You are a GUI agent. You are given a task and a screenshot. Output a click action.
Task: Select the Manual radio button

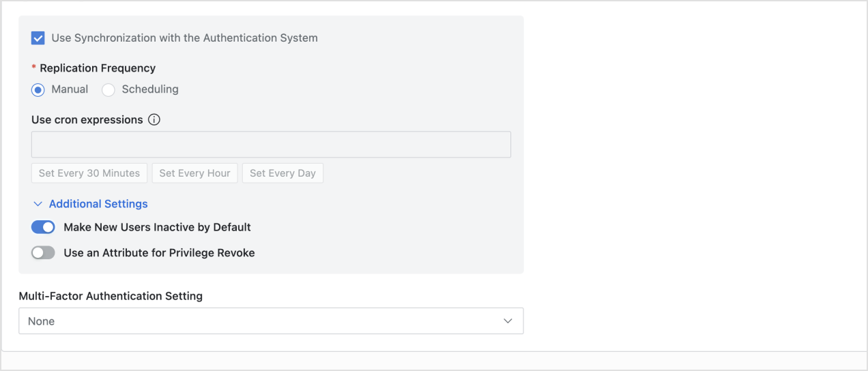pos(38,90)
